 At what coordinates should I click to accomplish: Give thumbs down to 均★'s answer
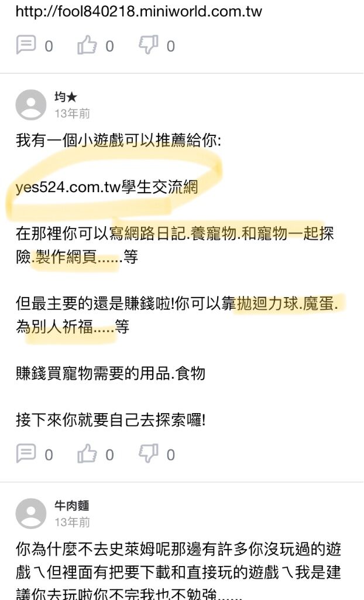(149, 454)
